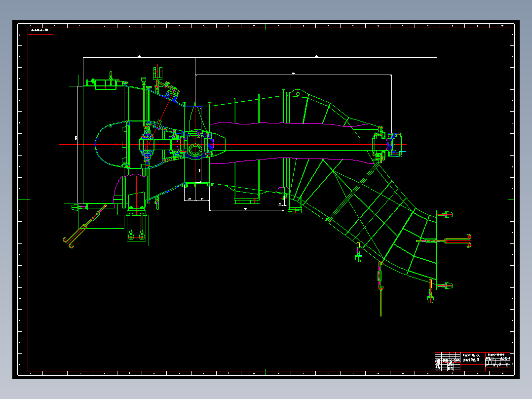The height and width of the screenshot is (399, 532).
Task: Select the drawing number box in top-left corner
Action: click(40, 31)
